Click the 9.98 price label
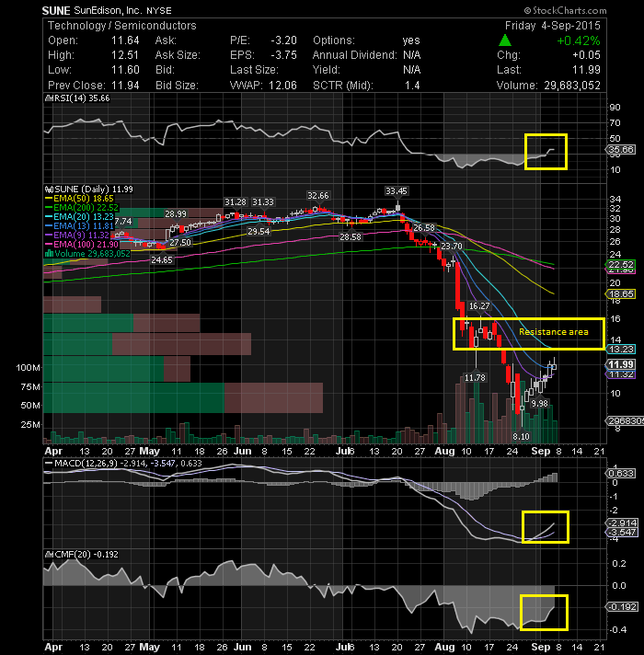 pyautogui.click(x=539, y=404)
